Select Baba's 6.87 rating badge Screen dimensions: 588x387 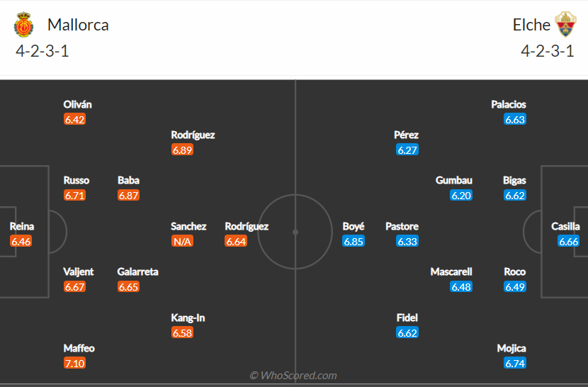[129, 195]
